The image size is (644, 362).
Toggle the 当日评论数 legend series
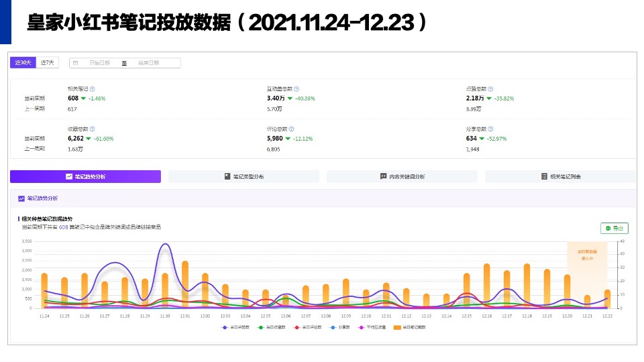[307, 328]
